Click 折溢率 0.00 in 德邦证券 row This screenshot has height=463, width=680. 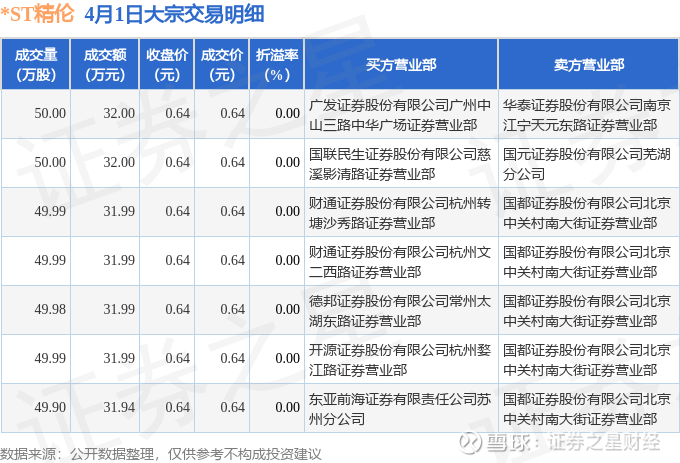(288, 310)
